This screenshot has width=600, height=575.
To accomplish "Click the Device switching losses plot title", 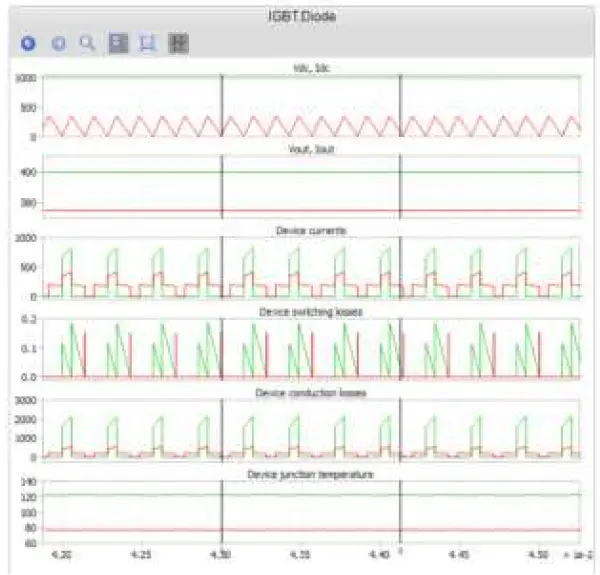I will click(311, 312).
